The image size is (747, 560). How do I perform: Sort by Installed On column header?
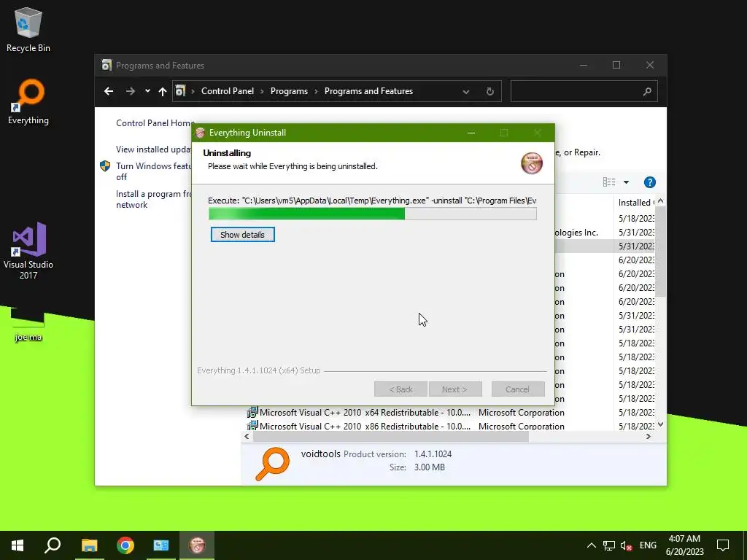(635, 203)
